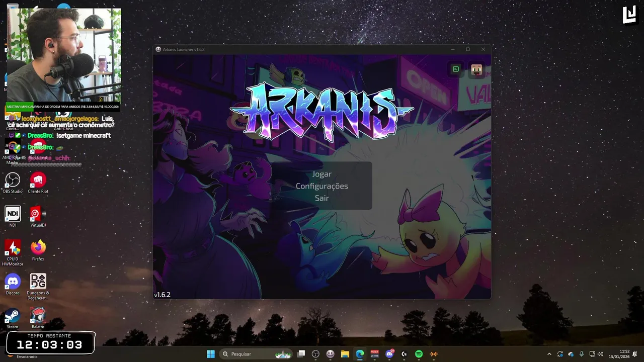Open the network tray icon

pyautogui.click(x=592, y=354)
